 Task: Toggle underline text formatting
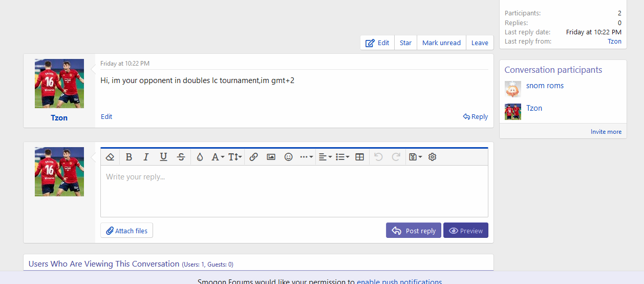[163, 157]
